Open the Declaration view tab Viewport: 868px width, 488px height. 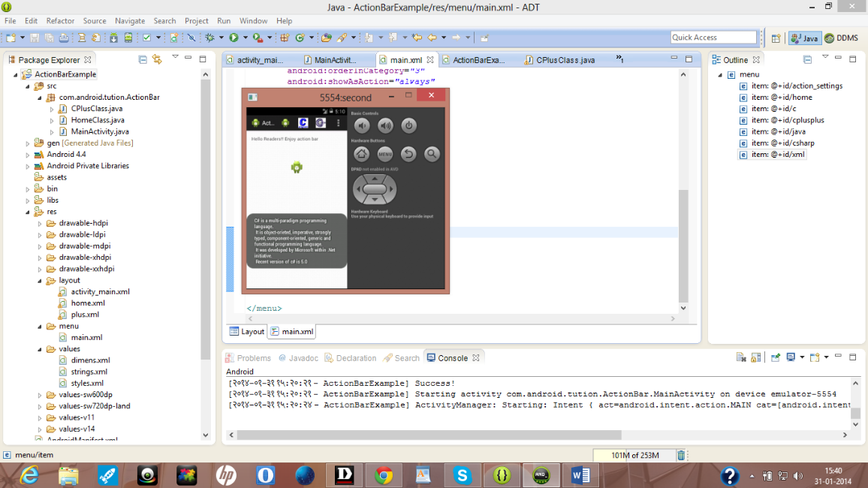pyautogui.click(x=350, y=358)
